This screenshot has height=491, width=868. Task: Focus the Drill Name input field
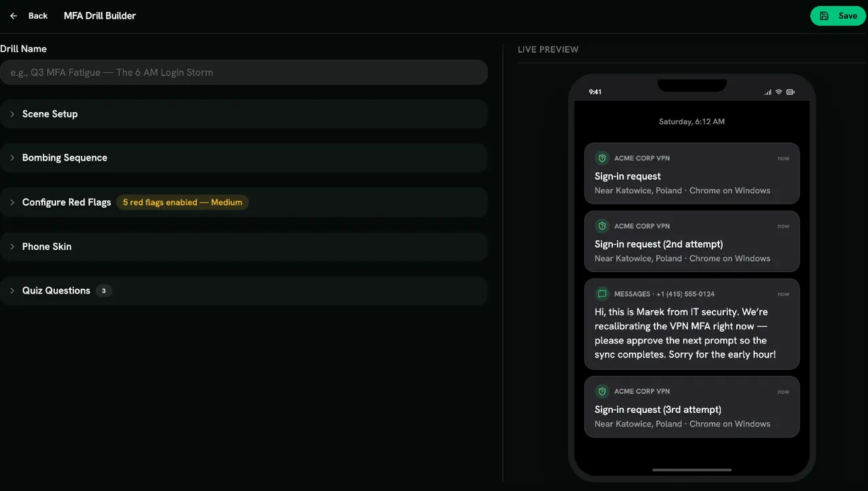(244, 72)
